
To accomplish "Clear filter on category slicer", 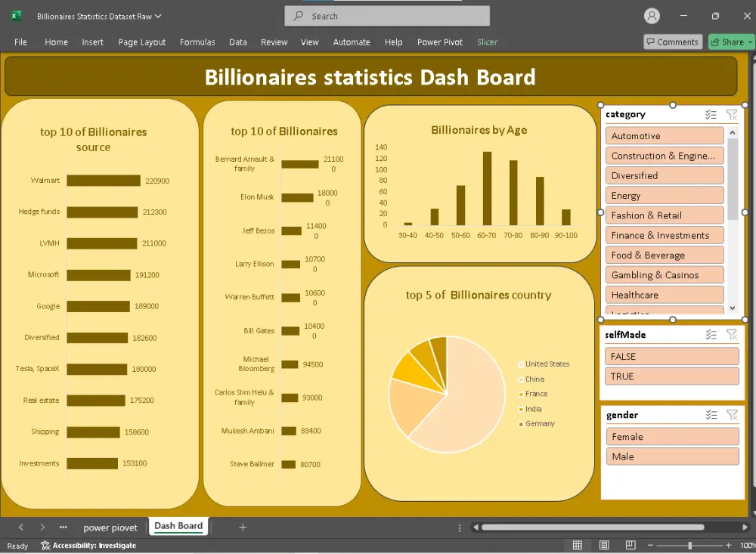I will click(731, 114).
